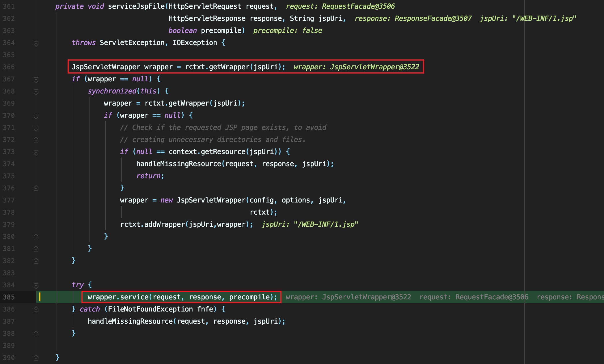The height and width of the screenshot is (364, 604).
Task: Click line number 366 in the gutter
Action: click(x=9, y=67)
